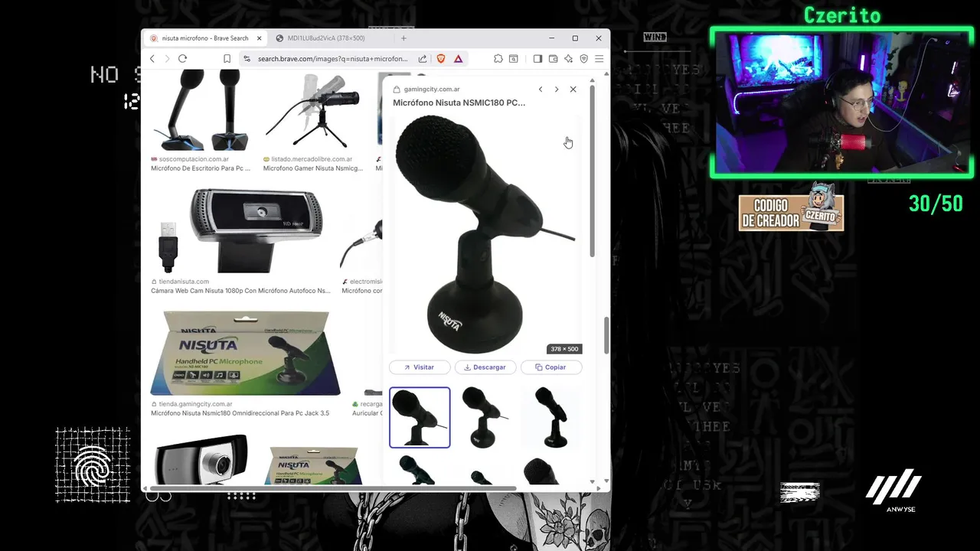Click the 378 × 500 size badge

tap(564, 349)
